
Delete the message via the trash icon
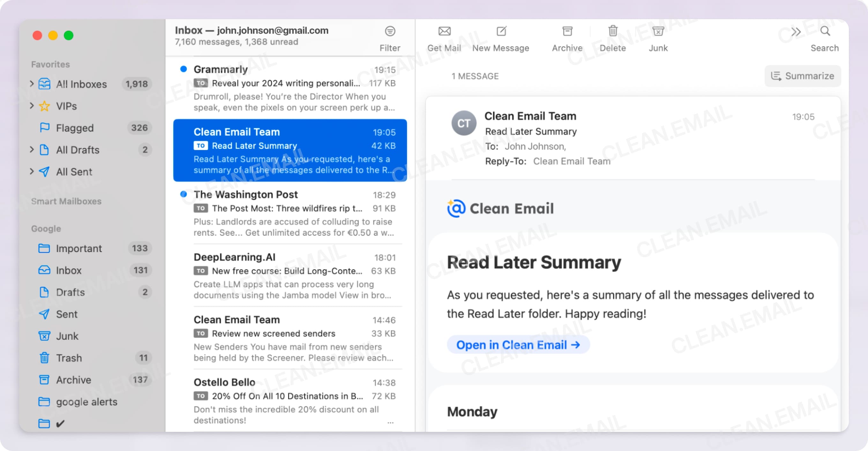tap(613, 32)
